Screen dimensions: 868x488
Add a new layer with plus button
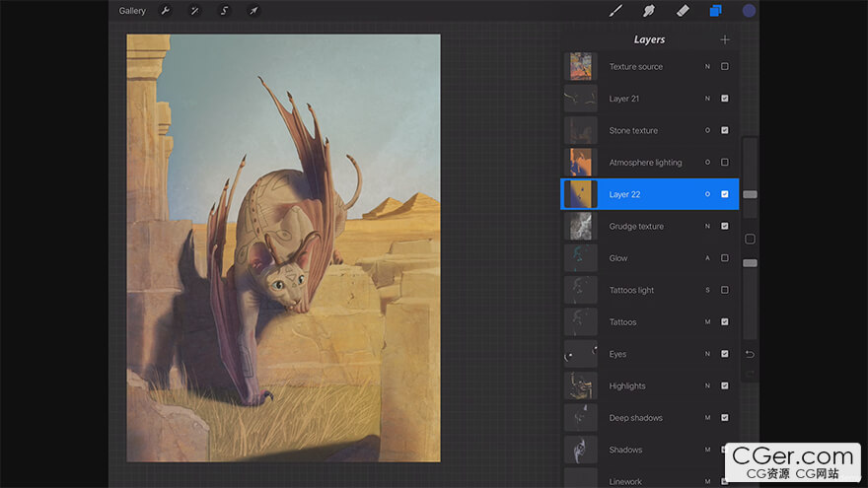coord(725,39)
